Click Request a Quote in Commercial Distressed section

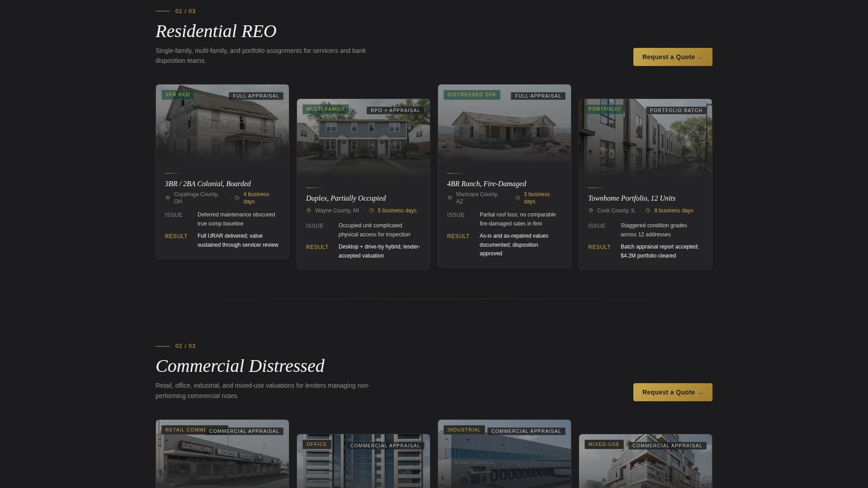point(672,392)
